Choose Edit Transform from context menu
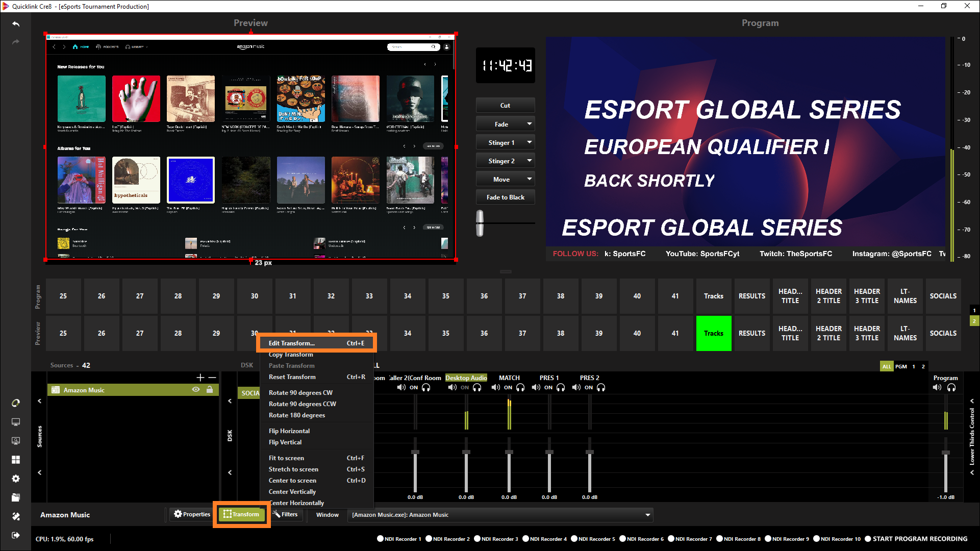 [x=316, y=343]
